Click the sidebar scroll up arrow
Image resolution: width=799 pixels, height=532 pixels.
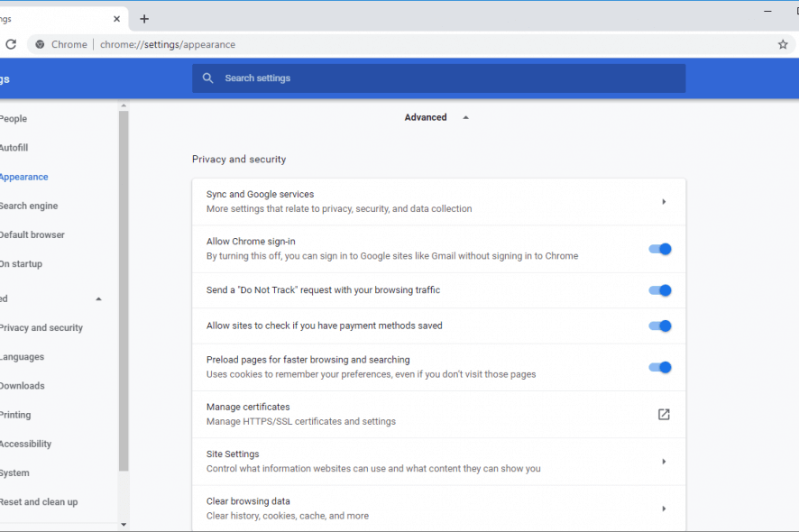point(124,105)
